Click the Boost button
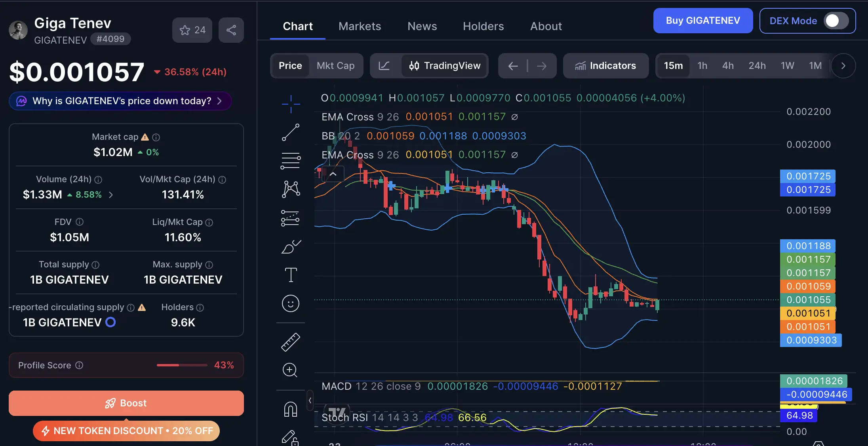868x446 pixels. tap(126, 403)
